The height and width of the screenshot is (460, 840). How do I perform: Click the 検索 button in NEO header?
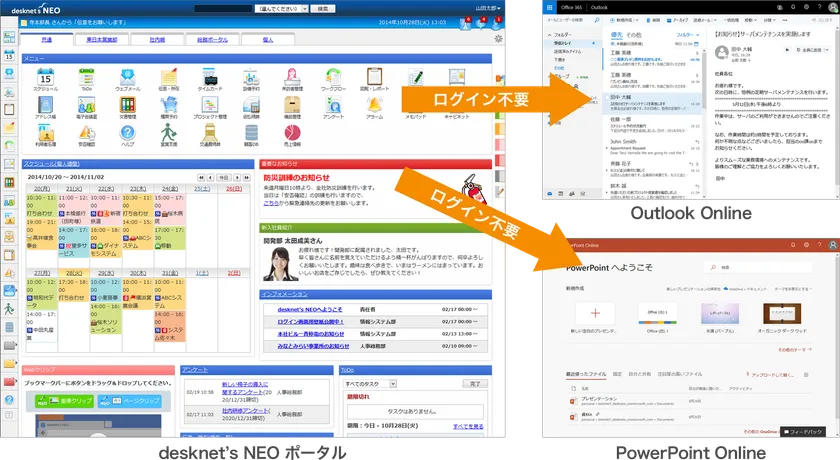point(322,9)
